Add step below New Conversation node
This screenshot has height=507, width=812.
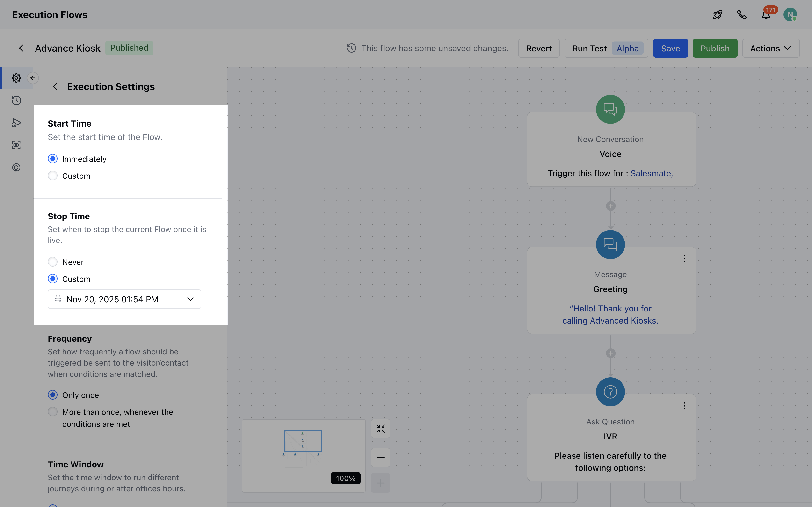tap(611, 206)
